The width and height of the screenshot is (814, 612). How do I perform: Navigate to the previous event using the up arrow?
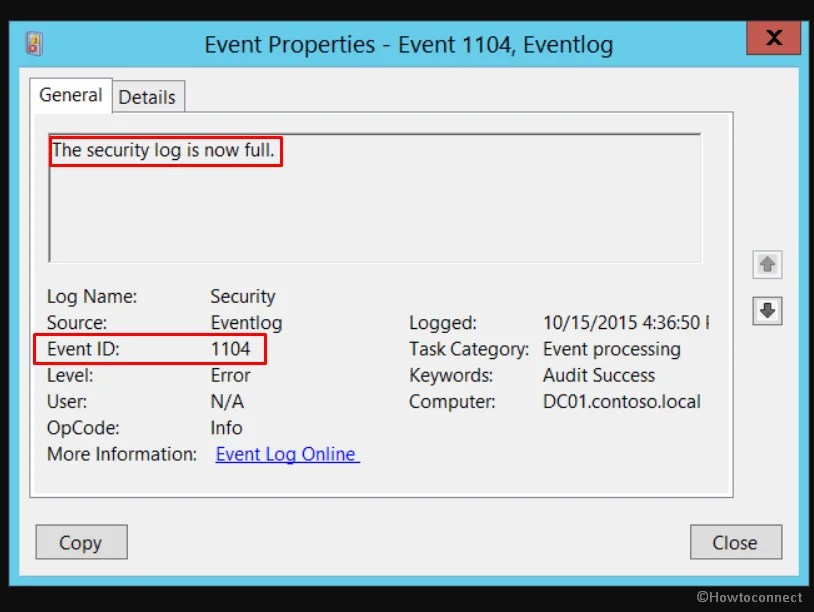(x=766, y=265)
